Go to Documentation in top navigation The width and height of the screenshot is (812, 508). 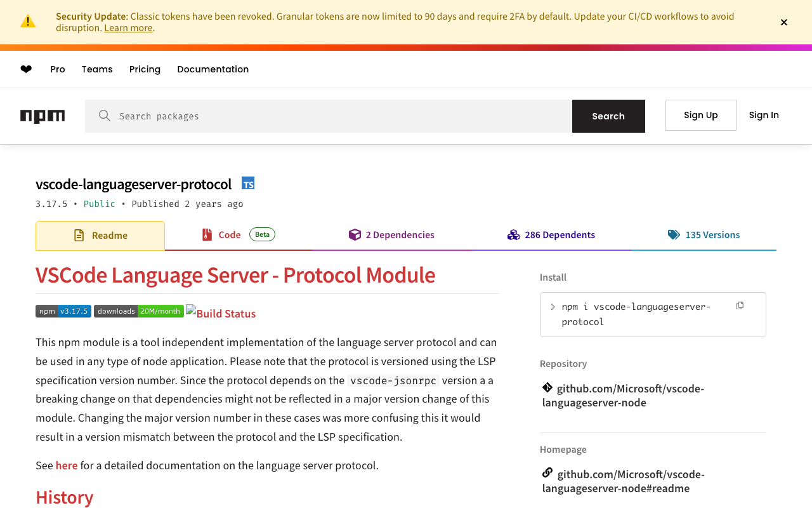coord(213,69)
